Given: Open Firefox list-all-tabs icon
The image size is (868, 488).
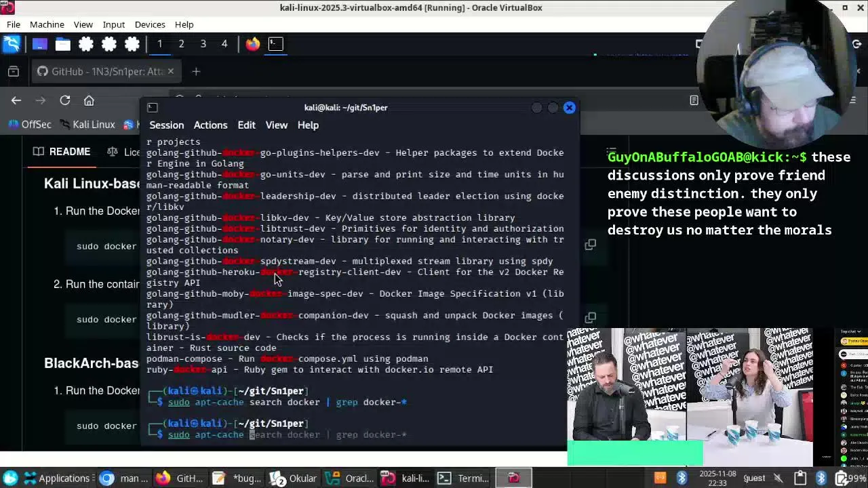Looking at the screenshot, I should [x=14, y=71].
